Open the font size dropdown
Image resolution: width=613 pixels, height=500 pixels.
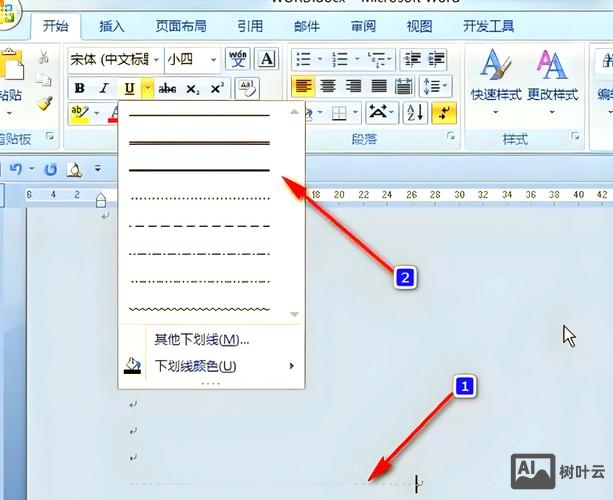[x=213, y=60]
